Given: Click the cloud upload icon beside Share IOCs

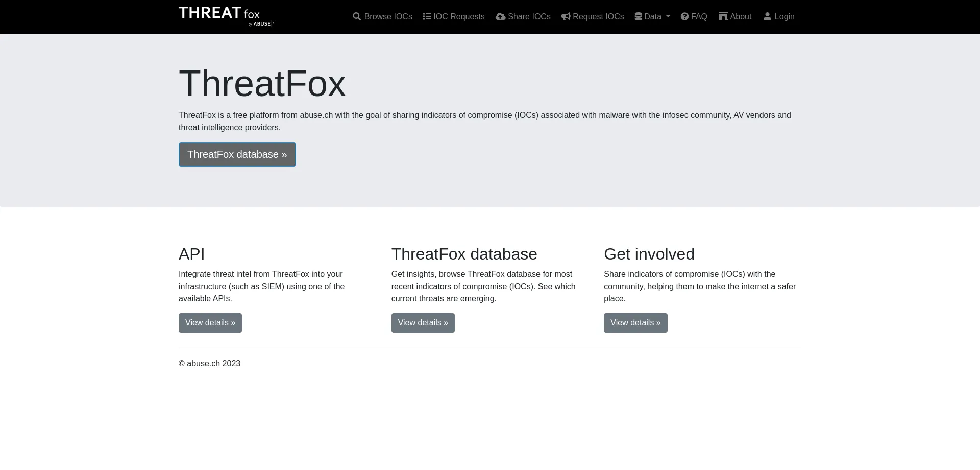Looking at the screenshot, I should pos(501,17).
